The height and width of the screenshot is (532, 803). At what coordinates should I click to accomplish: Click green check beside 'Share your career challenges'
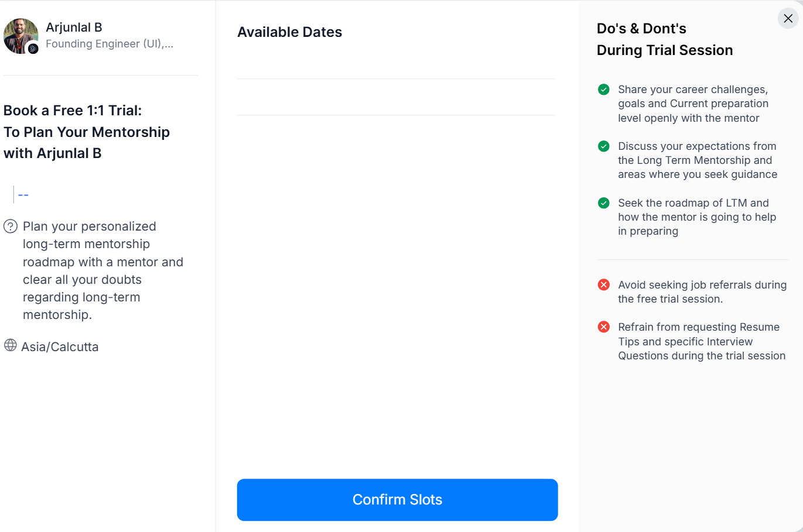(603, 90)
